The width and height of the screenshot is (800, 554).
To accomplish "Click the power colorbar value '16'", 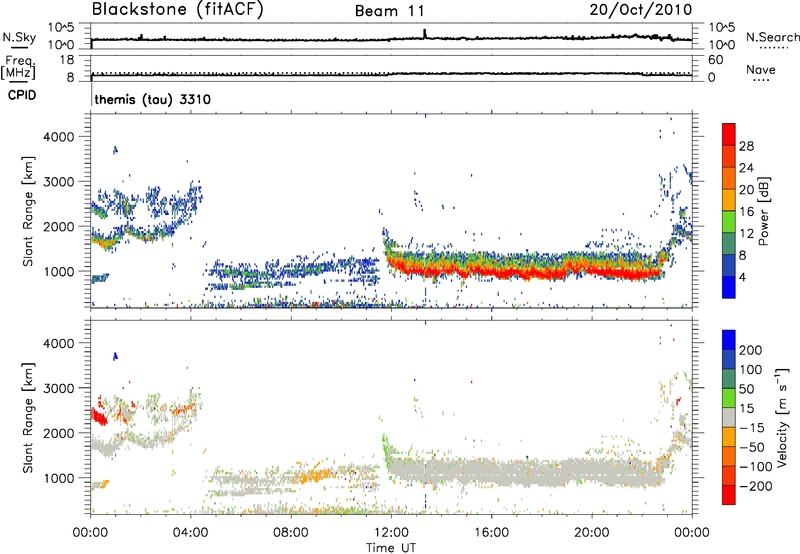I will [x=746, y=212].
